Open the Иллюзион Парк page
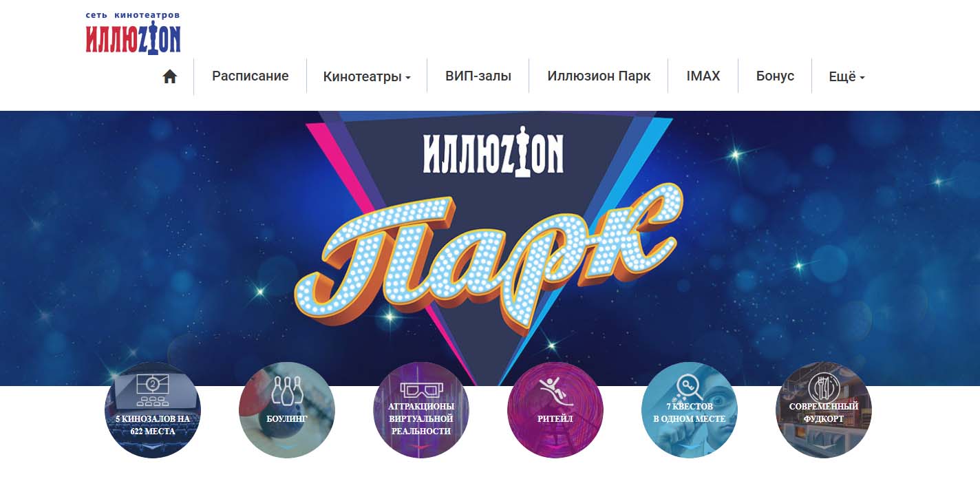Viewport: 980px width, 490px height. tap(599, 76)
